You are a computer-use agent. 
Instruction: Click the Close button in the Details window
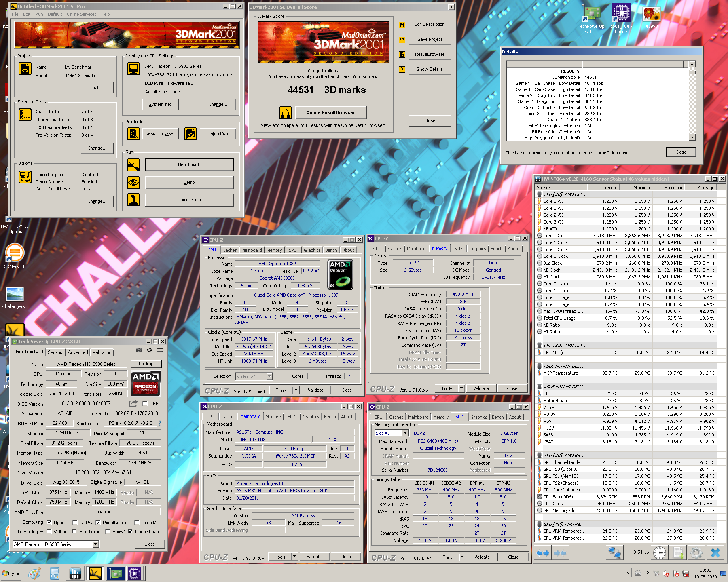pos(681,152)
